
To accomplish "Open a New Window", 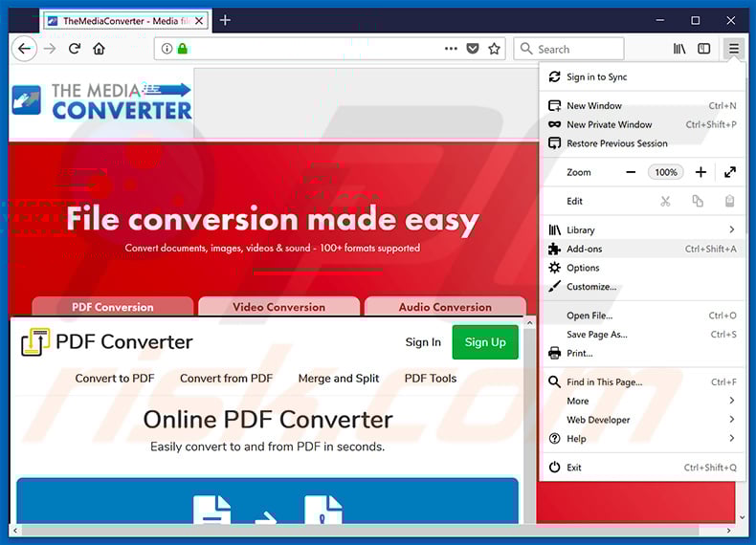I will (644, 105).
